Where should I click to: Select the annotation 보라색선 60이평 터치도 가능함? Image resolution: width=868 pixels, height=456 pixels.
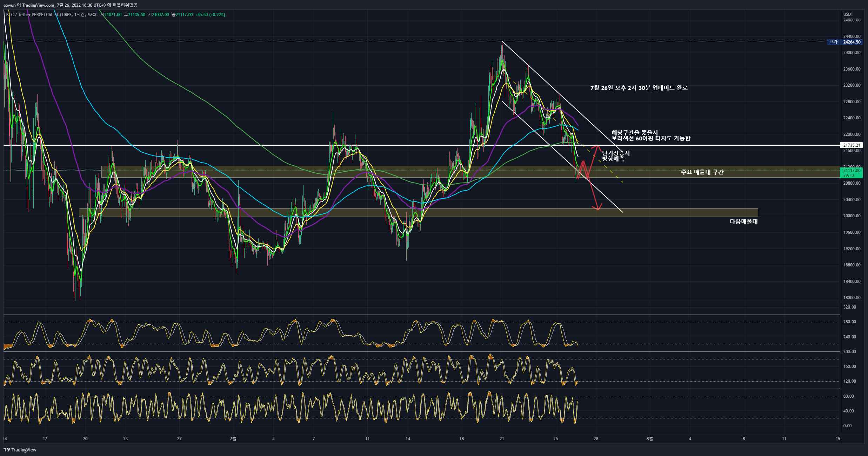pyautogui.click(x=651, y=138)
